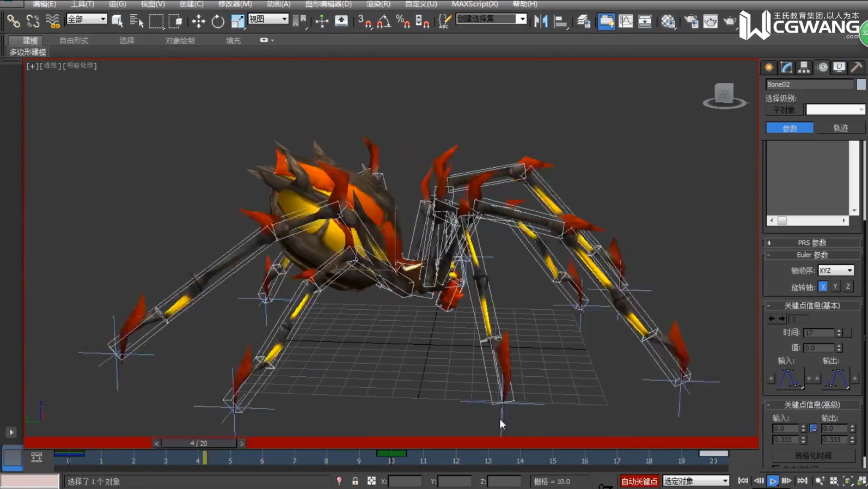Click the time slider showing 4 / 20

coord(199,443)
